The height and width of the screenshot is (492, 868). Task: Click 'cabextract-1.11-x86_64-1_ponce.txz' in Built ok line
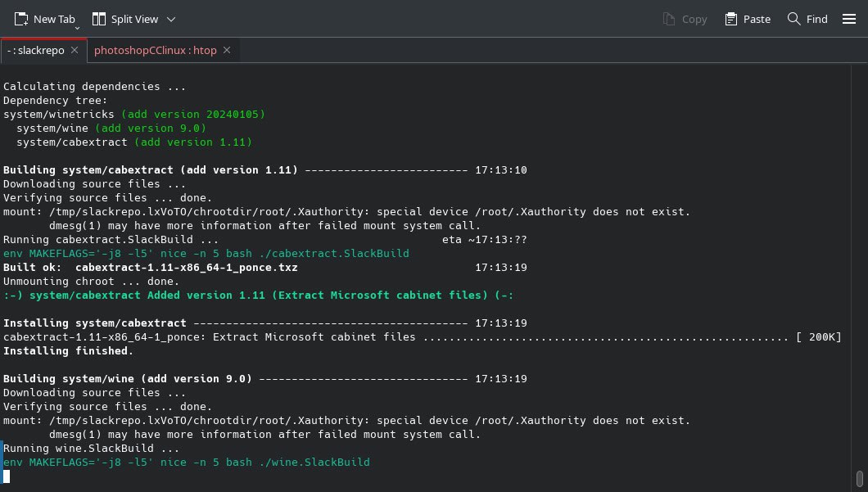187,268
